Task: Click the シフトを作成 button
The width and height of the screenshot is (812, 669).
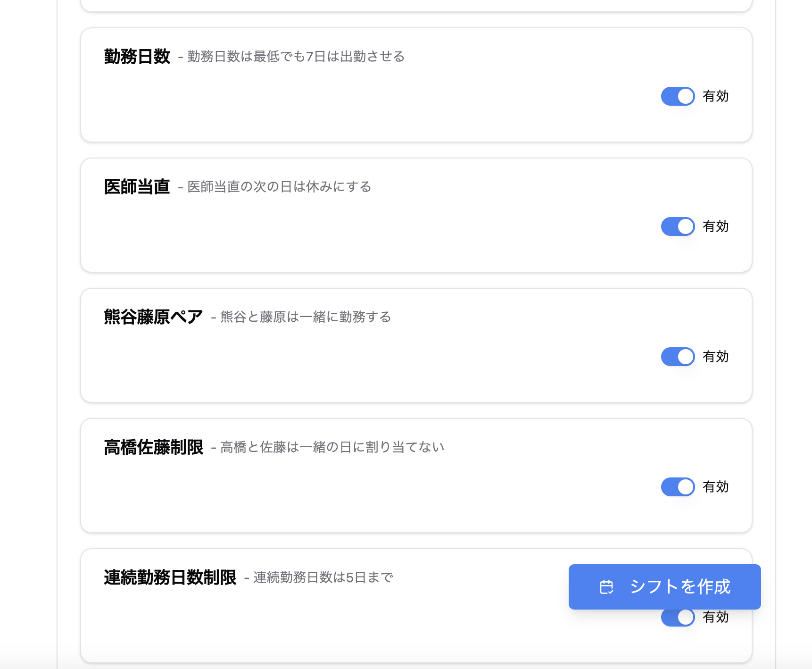Action: [x=665, y=587]
